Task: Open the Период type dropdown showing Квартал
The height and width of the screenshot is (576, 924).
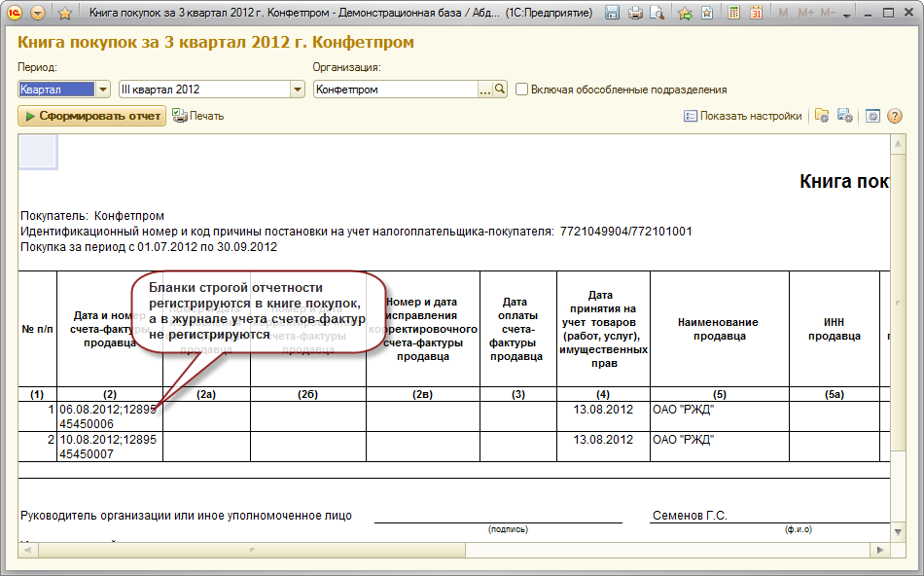Action: pos(103,90)
